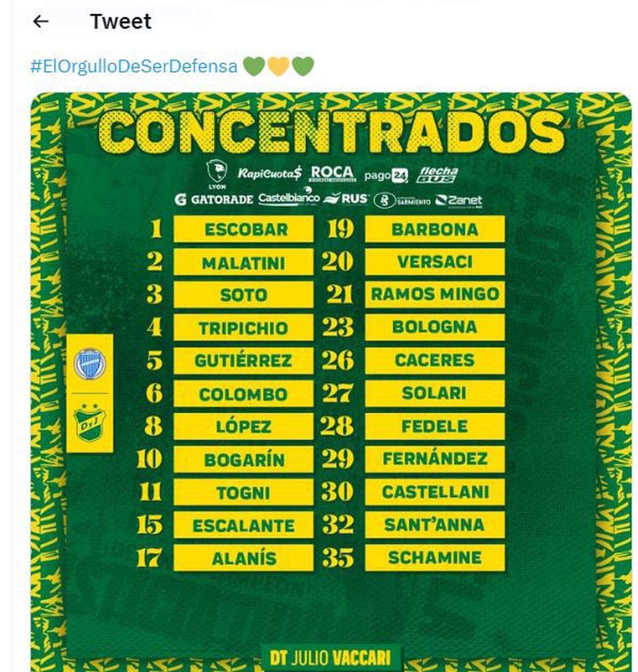Click the DT JULIO VACCARI banner
The height and width of the screenshot is (672, 638).
pos(331,658)
